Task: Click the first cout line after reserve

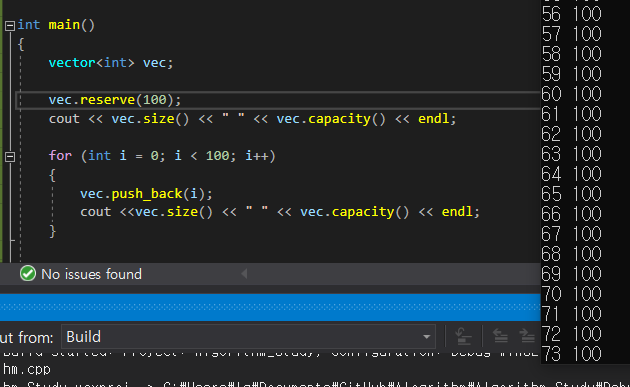Action: (253, 119)
